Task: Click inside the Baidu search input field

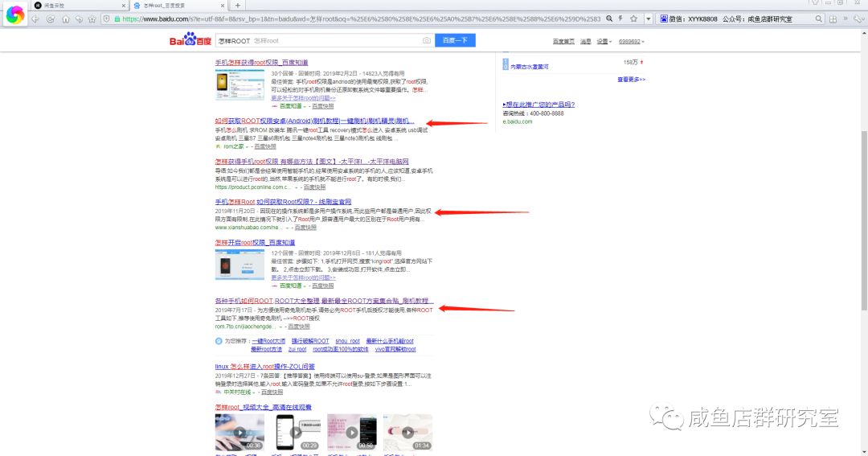Action: (338, 40)
